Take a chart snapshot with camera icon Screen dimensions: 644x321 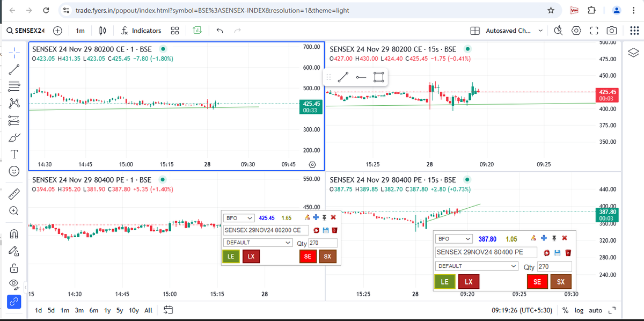611,31
